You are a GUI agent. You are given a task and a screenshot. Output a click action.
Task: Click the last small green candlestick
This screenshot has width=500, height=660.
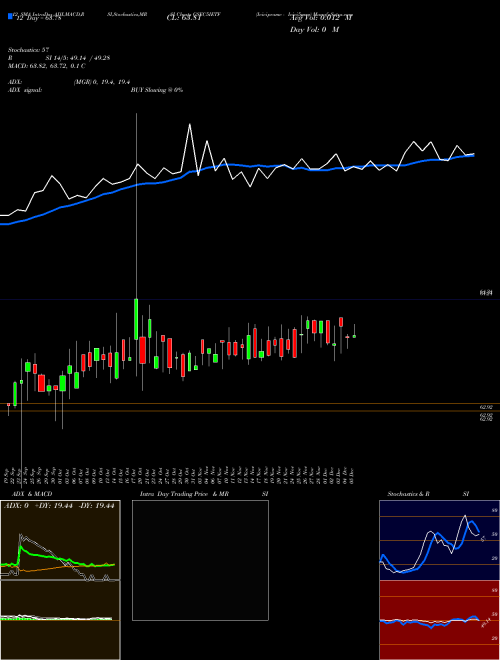point(354,336)
